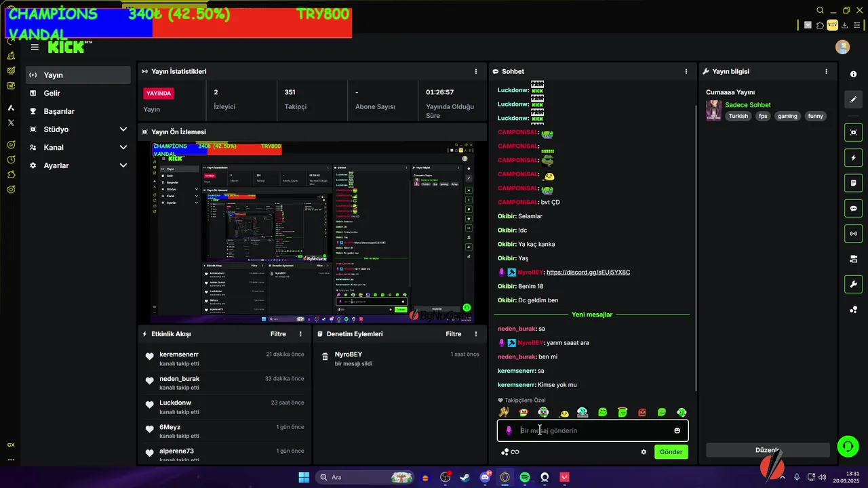Open the browser search magnifier icon
868x488 pixels.
[820, 10]
